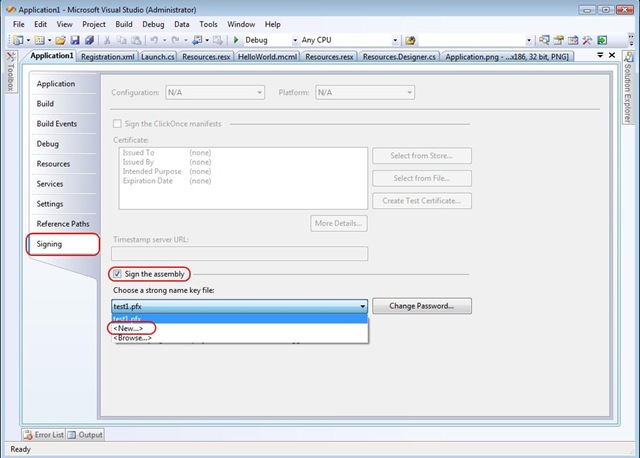Screen dimensions: 640x458
Task: Open the Platform dropdown
Action: [365, 93]
